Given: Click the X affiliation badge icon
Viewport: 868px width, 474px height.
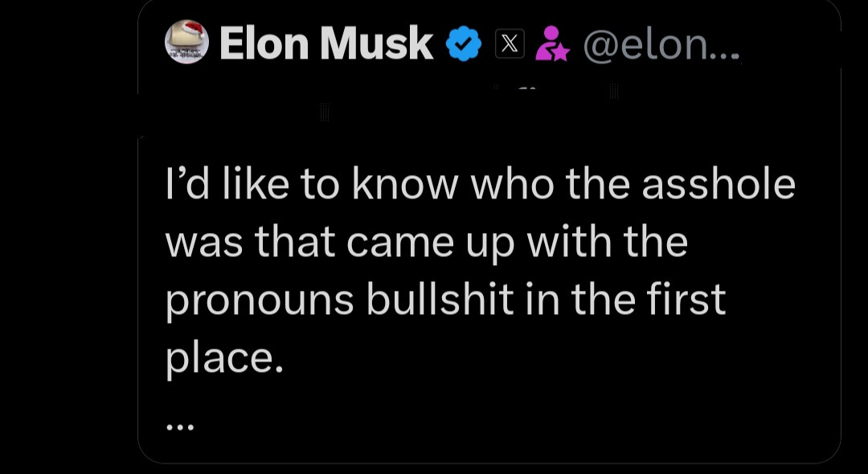Looking at the screenshot, I should [x=508, y=44].
